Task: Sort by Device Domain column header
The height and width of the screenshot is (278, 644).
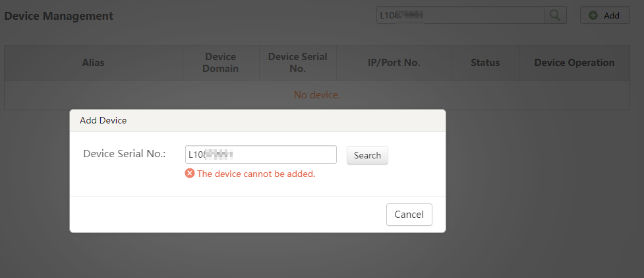Action: point(221,63)
